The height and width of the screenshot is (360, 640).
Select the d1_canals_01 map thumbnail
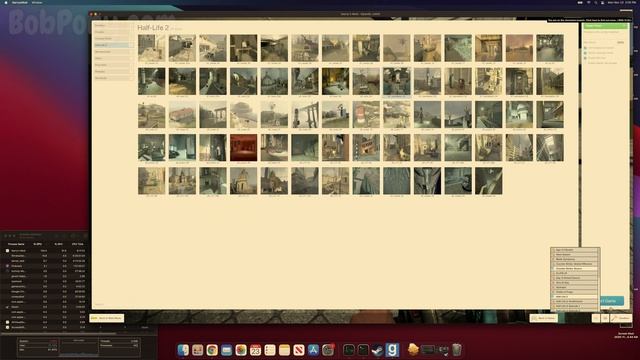click(x=151, y=48)
